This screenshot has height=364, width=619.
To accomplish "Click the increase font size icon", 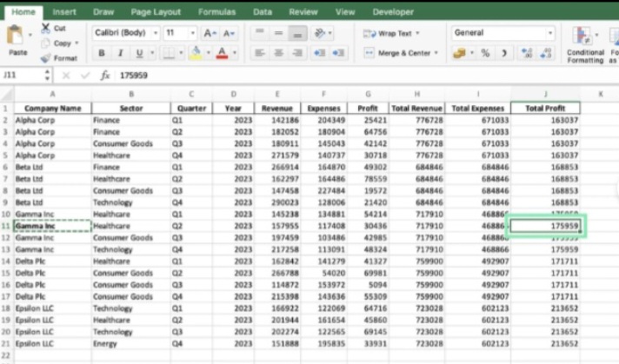I will coord(210,33).
